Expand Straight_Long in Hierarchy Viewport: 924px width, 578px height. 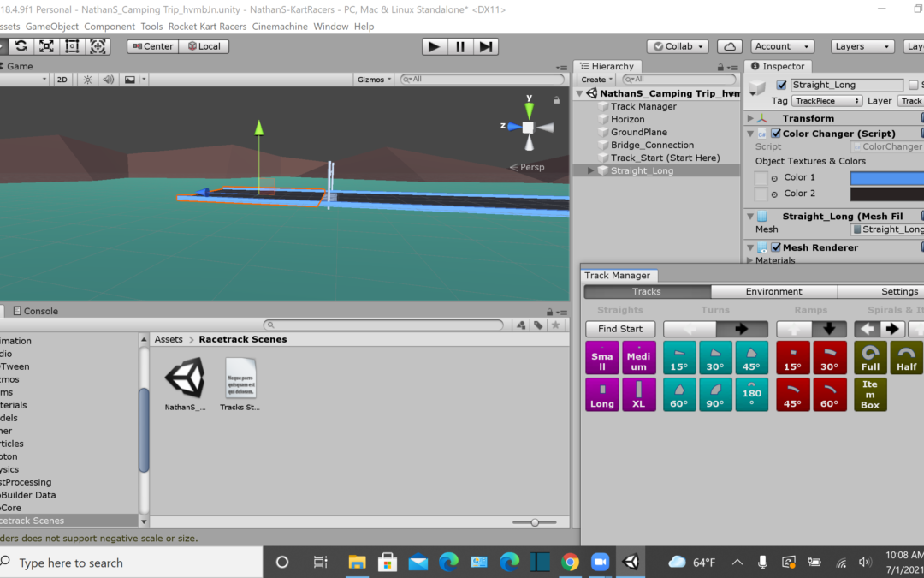[590, 170]
